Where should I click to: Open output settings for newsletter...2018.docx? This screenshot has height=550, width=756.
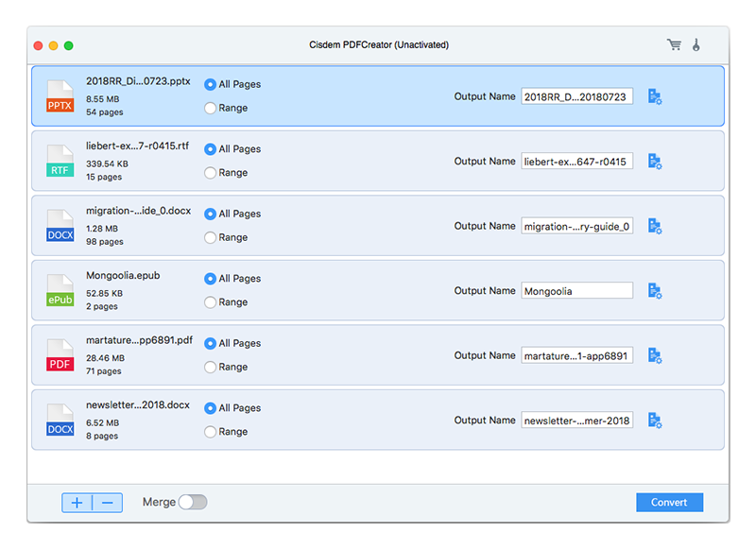point(655,421)
